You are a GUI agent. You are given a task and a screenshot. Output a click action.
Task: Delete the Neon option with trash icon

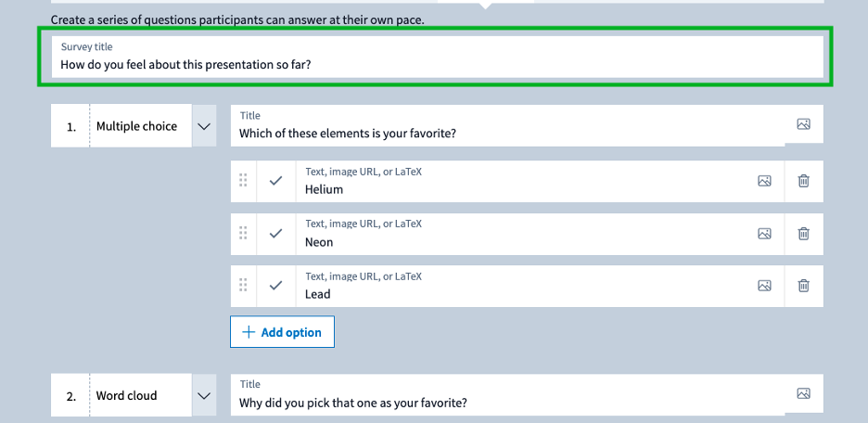tap(804, 234)
